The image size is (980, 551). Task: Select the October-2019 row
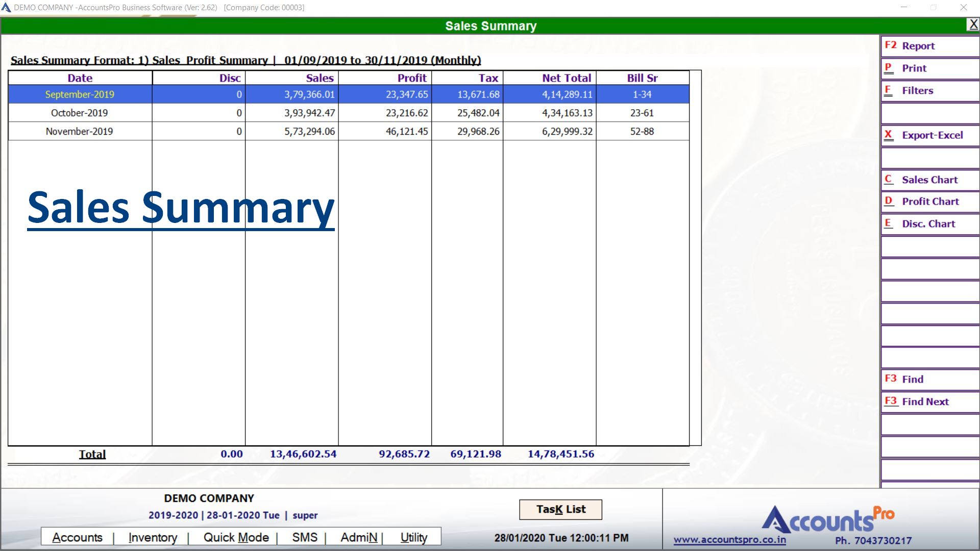(79, 113)
